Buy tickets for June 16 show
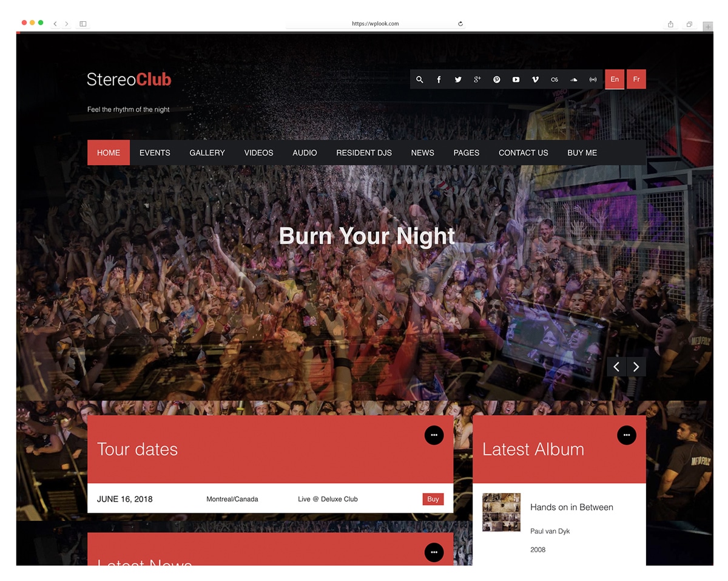Image resolution: width=728 pixels, height=581 pixels. pyautogui.click(x=433, y=499)
